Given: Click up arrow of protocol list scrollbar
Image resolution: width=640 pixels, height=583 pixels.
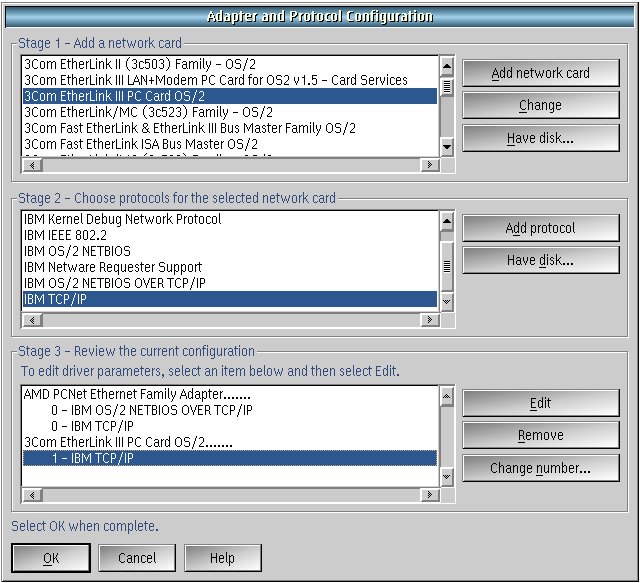Looking at the screenshot, I should pyautogui.click(x=447, y=221).
